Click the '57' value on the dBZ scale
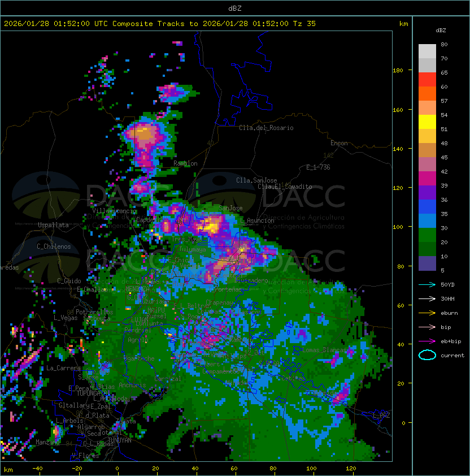The height and width of the screenshot is (476, 470). point(444,101)
